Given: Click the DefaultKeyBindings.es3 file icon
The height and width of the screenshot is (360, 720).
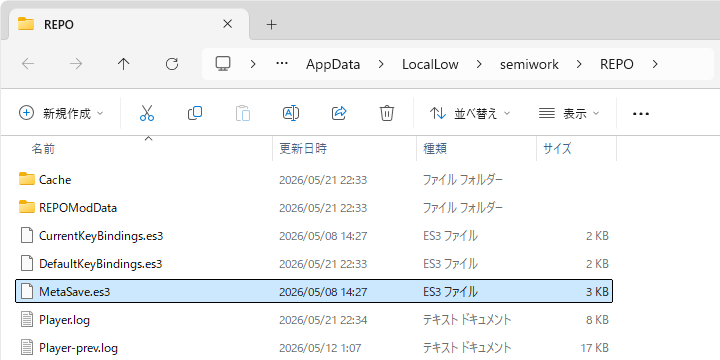Looking at the screenshot, I should (x=28, y=264).
